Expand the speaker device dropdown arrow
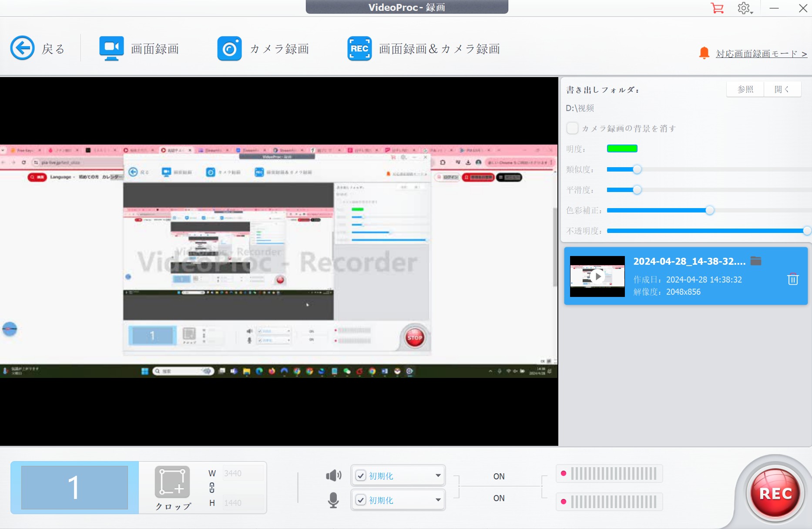This screenshot has height=529, width=812. pos(438,475)
